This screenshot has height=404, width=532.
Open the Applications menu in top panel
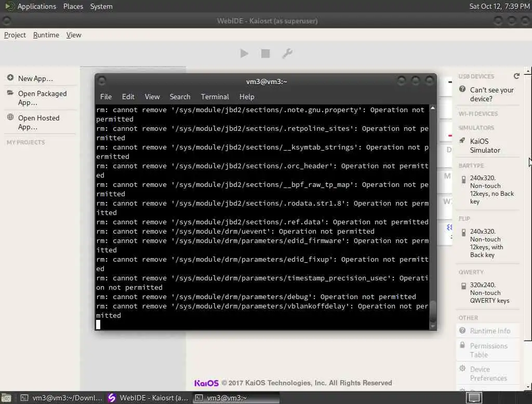coord(37,6)
